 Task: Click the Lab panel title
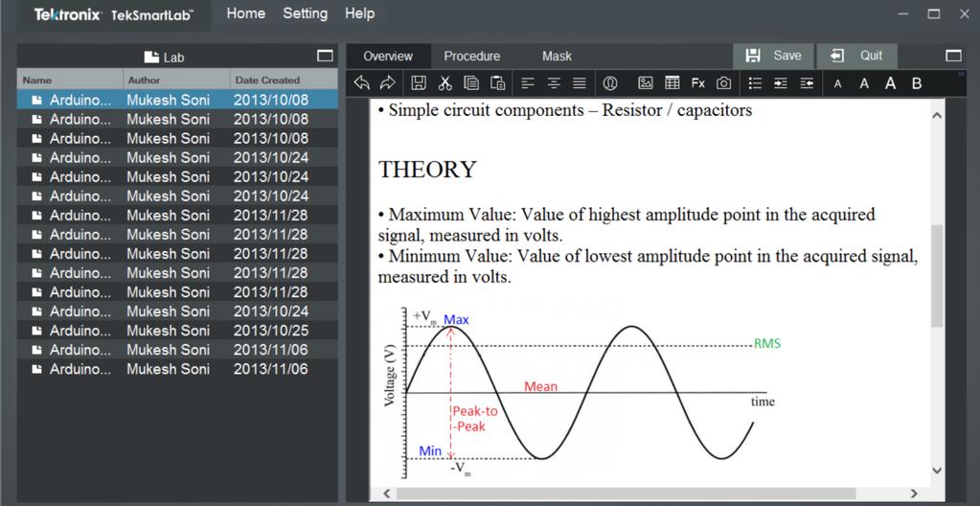pyautogui.click(x=164, y=57)
